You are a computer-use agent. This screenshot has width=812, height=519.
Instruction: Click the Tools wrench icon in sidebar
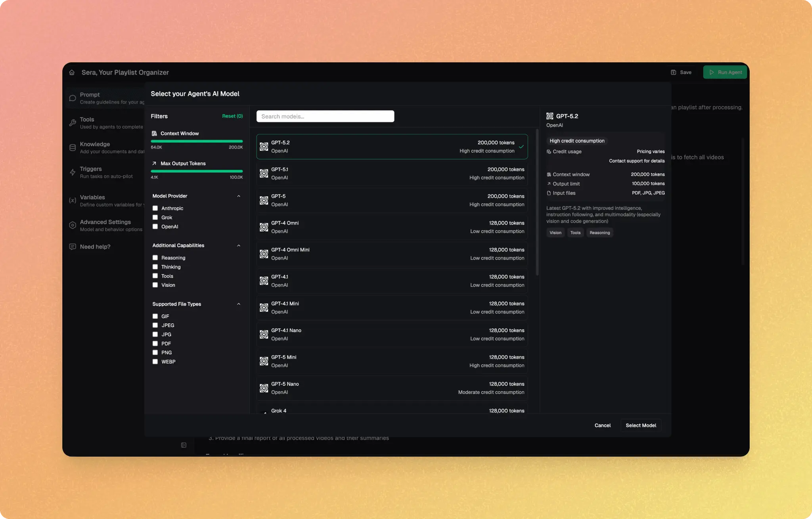[73, 123]
